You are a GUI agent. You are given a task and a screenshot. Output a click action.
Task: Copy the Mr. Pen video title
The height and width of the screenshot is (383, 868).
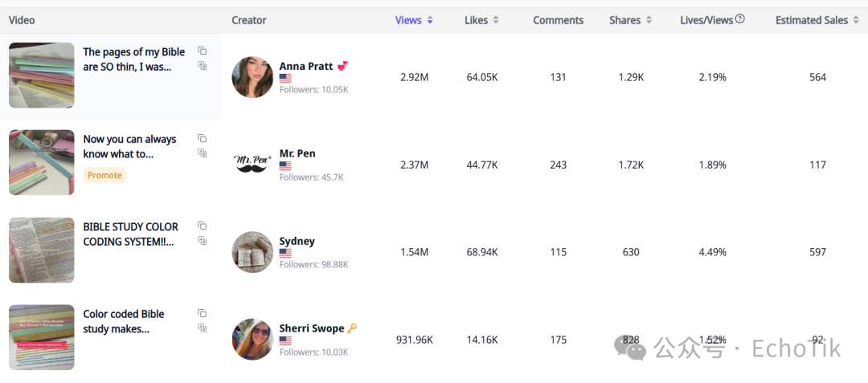[x=202, y=138]
